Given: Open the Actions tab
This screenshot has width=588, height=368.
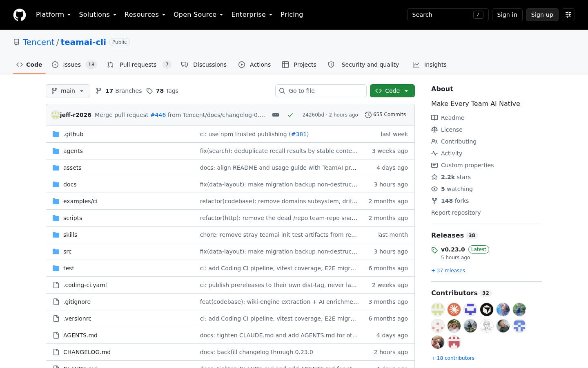Looking at the screenshot, I should (255, 65).
